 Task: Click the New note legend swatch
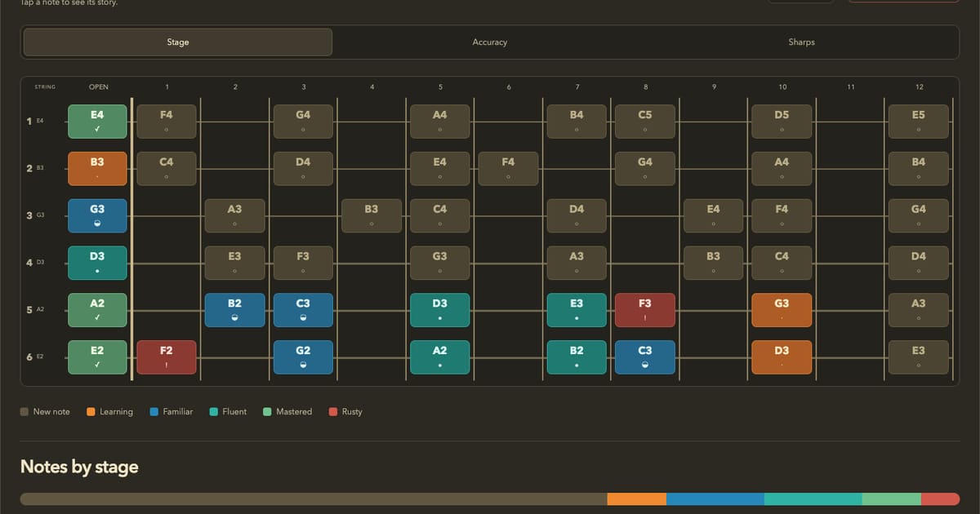[x=24, y=412]
